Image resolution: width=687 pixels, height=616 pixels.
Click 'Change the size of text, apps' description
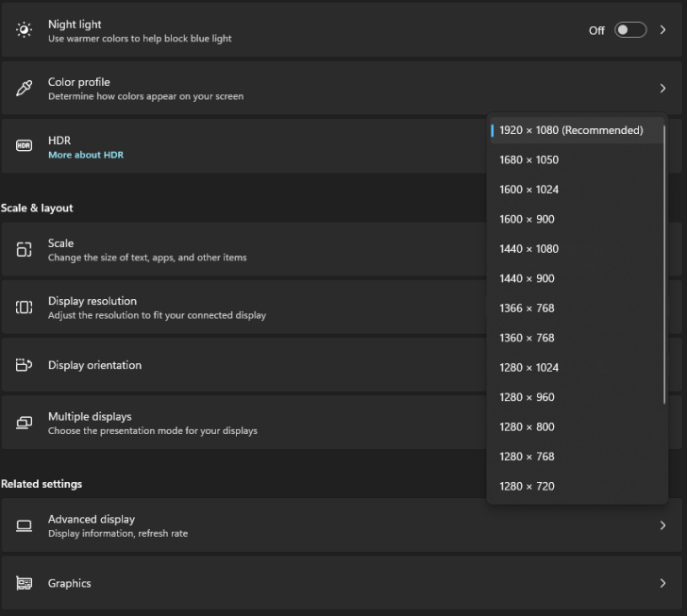(x=147, y=258)
